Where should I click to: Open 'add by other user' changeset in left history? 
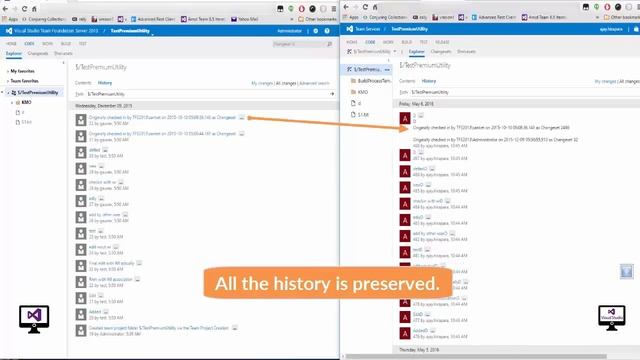pos(104,215)
